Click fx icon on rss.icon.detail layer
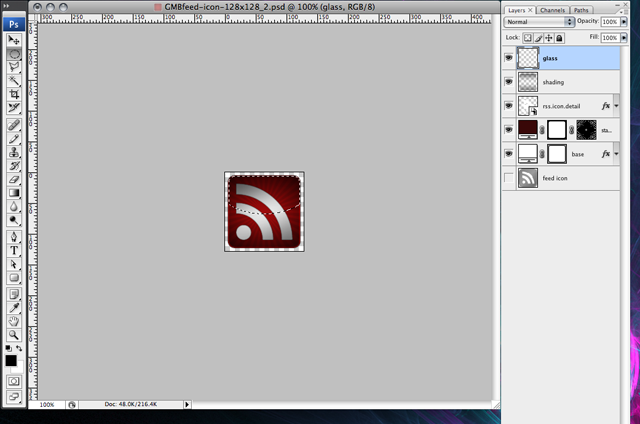640x424 pixels. pyautogui.click(x=606, y=106)
